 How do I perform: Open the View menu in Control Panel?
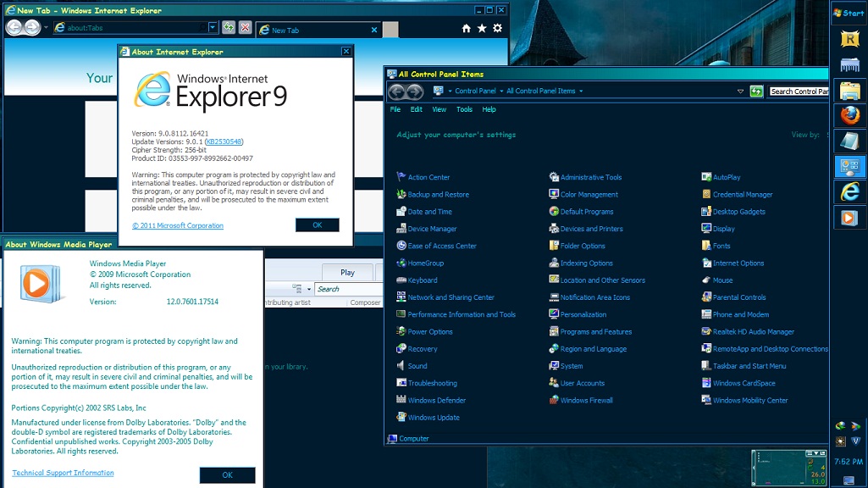tap(439, 109)
